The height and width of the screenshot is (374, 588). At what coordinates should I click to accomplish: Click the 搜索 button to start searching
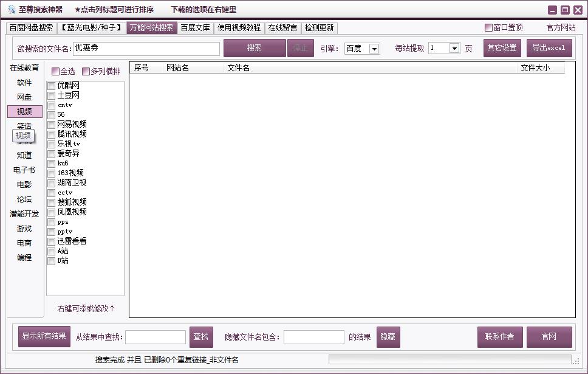pyautogui.click(x=256, y=47)
